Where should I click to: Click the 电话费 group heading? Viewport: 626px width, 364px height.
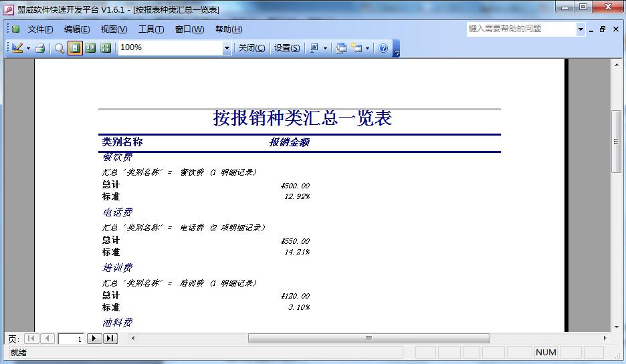pyautogui.click(x=118, y=212)
